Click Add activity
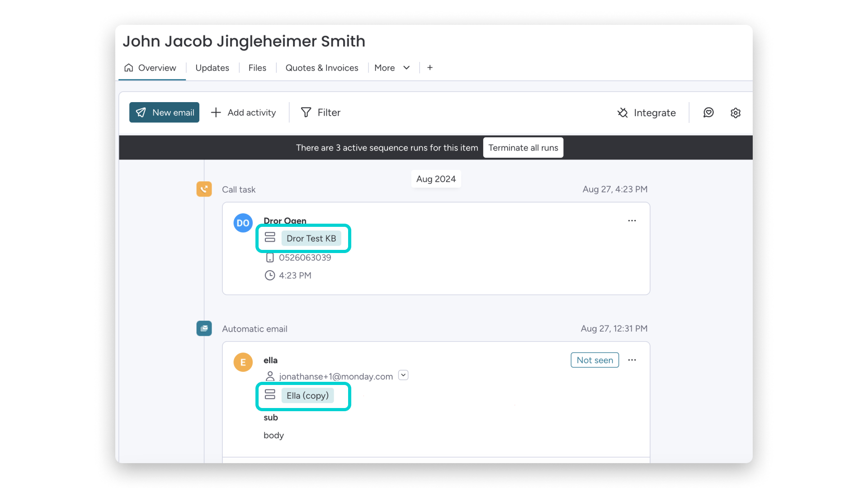The height and width of the screenshot is (488, 868). (x=244, y=113)
